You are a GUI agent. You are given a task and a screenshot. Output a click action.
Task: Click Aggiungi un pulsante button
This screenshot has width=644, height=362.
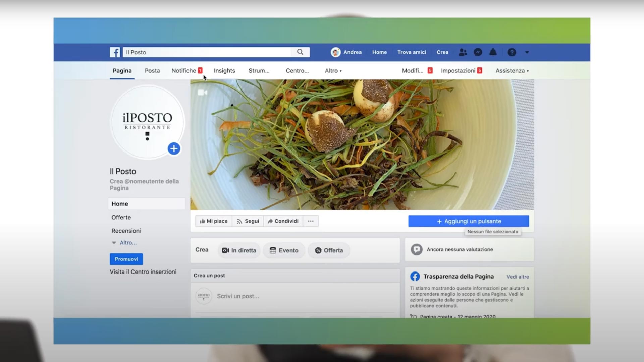point(469,221)
